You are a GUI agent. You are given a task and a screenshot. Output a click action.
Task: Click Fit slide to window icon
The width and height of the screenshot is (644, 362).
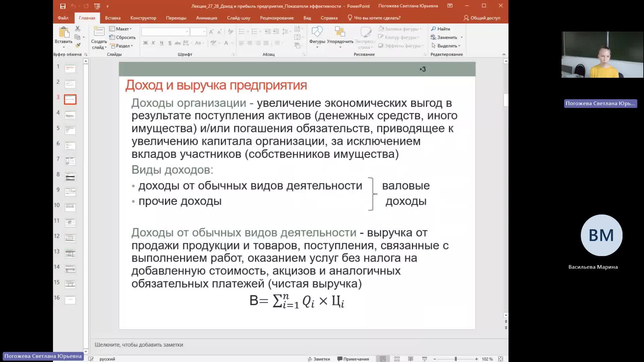click(x=500, y=359)
